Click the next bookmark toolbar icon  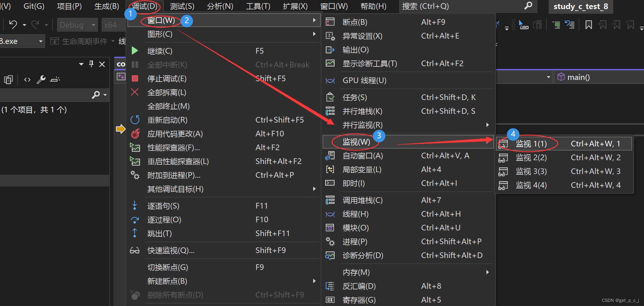coord(616,25)
